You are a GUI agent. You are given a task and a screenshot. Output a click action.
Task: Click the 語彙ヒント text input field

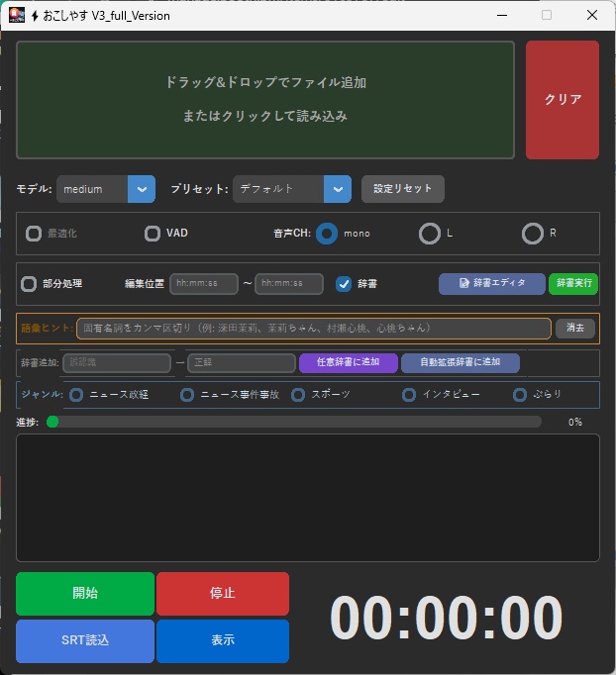coord(314,329)
